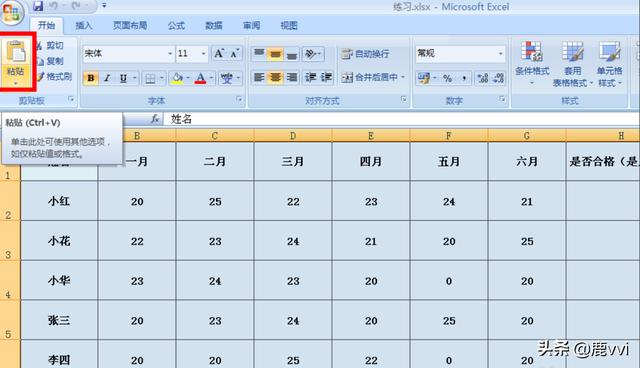Select the cell containing 小红
The width and height of the screenshot is (640, 368).
59,201
